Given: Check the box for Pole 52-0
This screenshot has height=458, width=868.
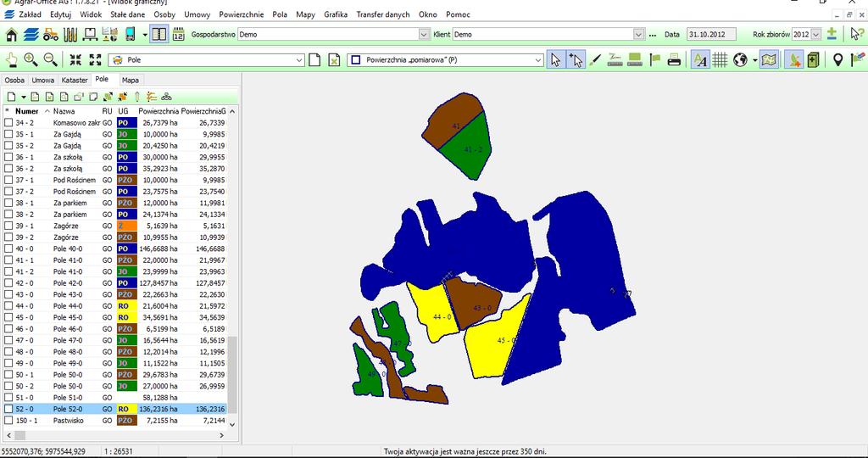Looking at the screenshot, I should [8, 409].
